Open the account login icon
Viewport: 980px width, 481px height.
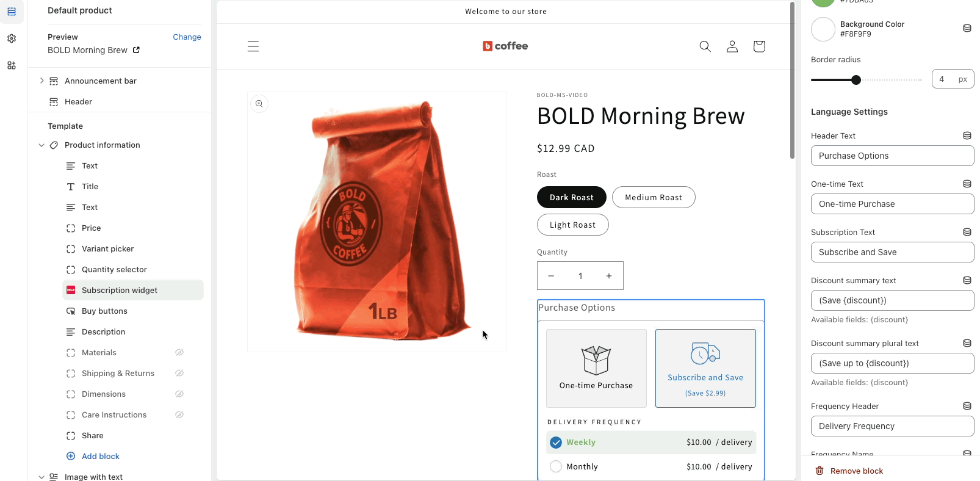point(732,46)
